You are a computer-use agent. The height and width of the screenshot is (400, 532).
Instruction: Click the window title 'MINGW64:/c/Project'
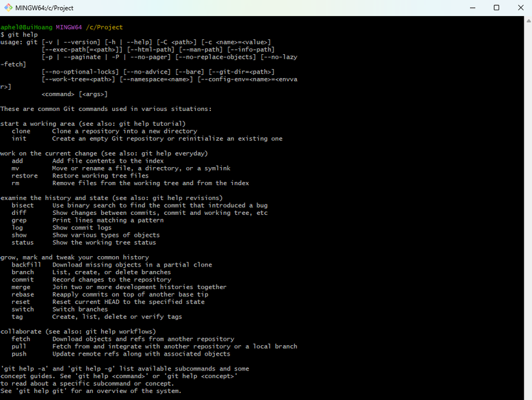tap(44, 8)
